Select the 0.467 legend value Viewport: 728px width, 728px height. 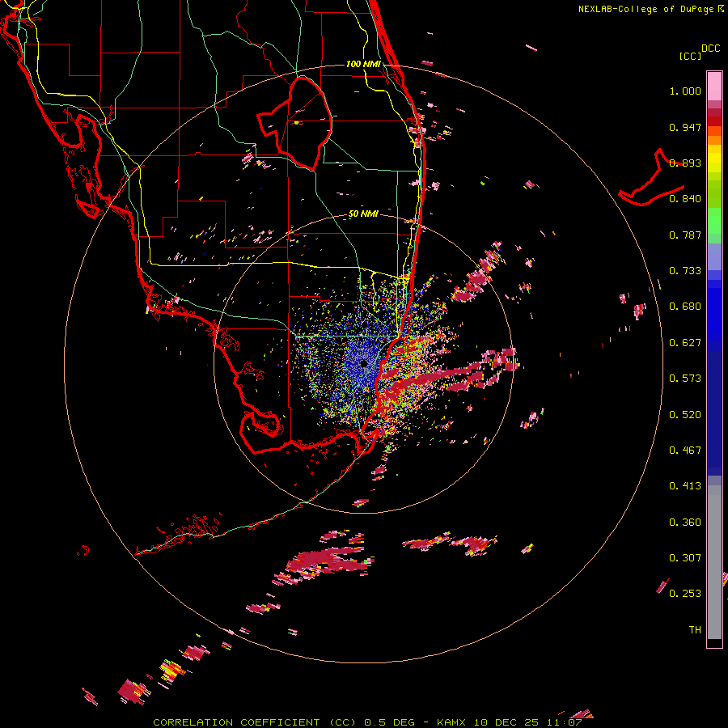click(685, 450)
